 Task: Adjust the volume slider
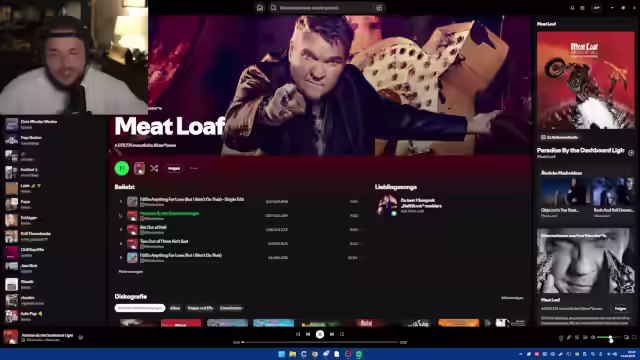(609, 337)
